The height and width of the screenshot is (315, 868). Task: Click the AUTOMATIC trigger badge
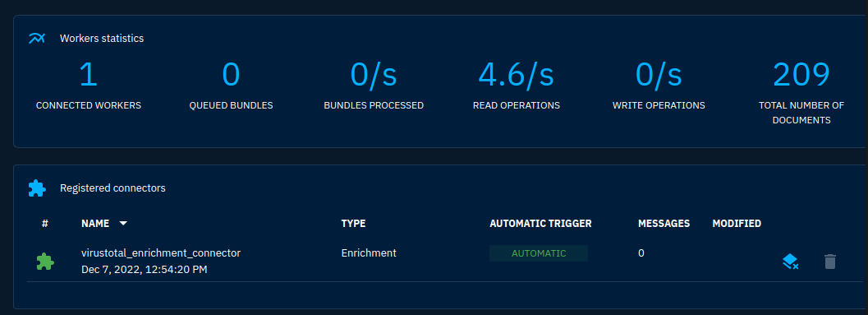coord(539,253)
